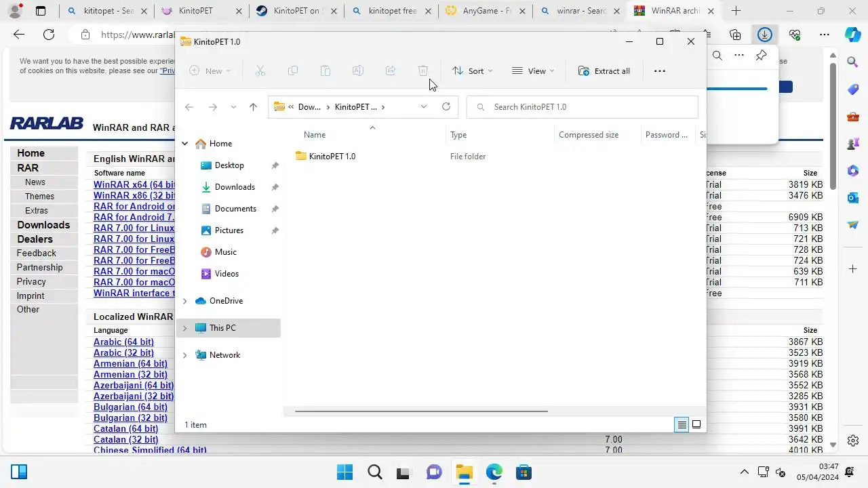Image resolution: width=868 pixels, height=488 pixels.
Task: Click the Share icon in Explorer toolbar
Action: 391,70
